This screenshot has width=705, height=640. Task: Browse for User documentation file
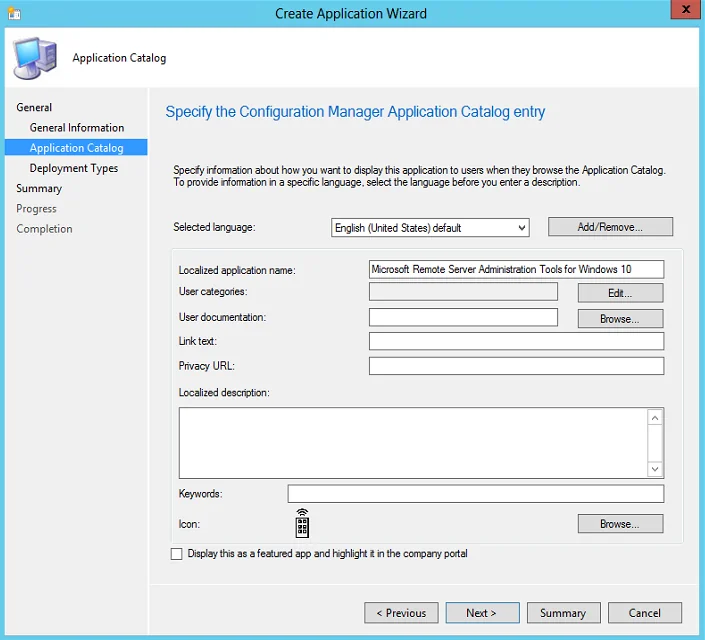(620, 318)
